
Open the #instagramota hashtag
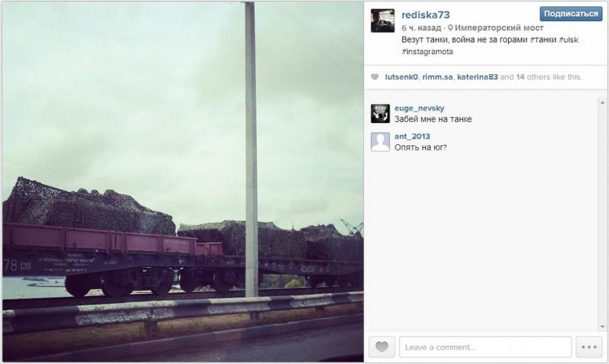[x=428, y=51]
